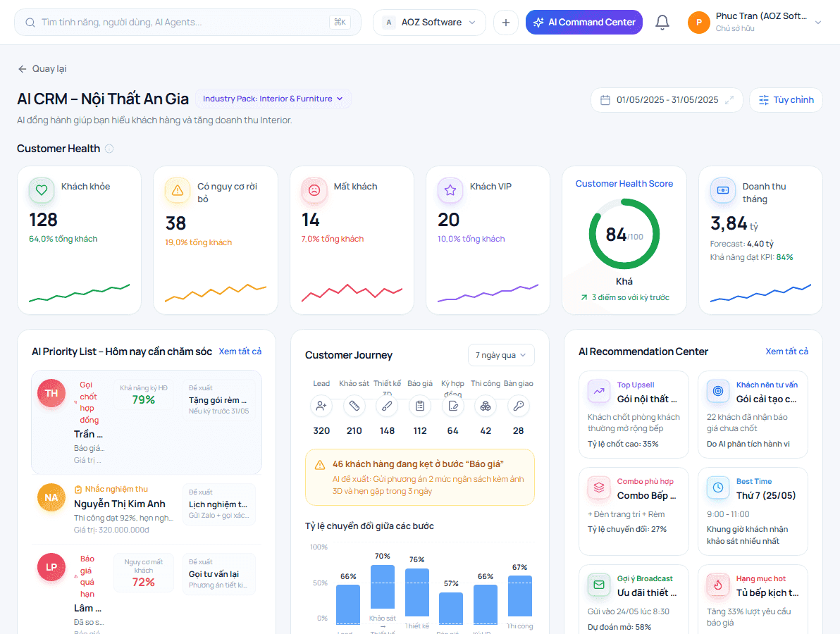Screen dimensions: 840x634
Task: Click the expand icon in date range field
Action: coord(729,100)
